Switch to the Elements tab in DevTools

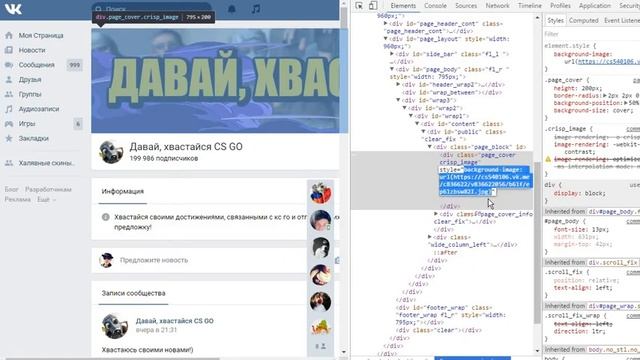tap(403, 6)
